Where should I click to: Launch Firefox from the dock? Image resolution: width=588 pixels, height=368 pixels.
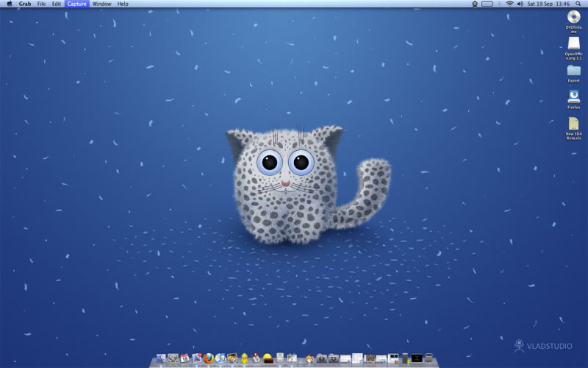(209, 358)
